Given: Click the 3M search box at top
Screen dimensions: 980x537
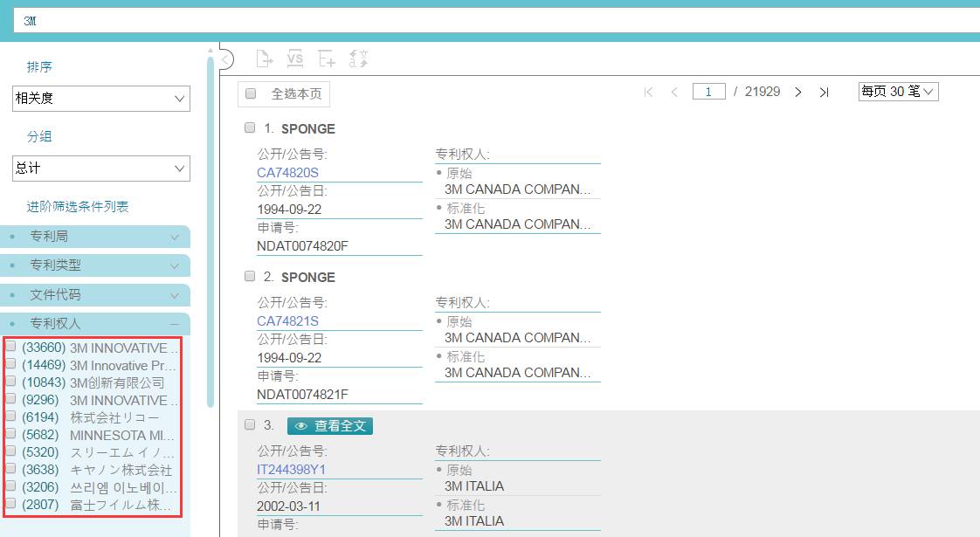Looking at the screenshot, I should [497, 21].
